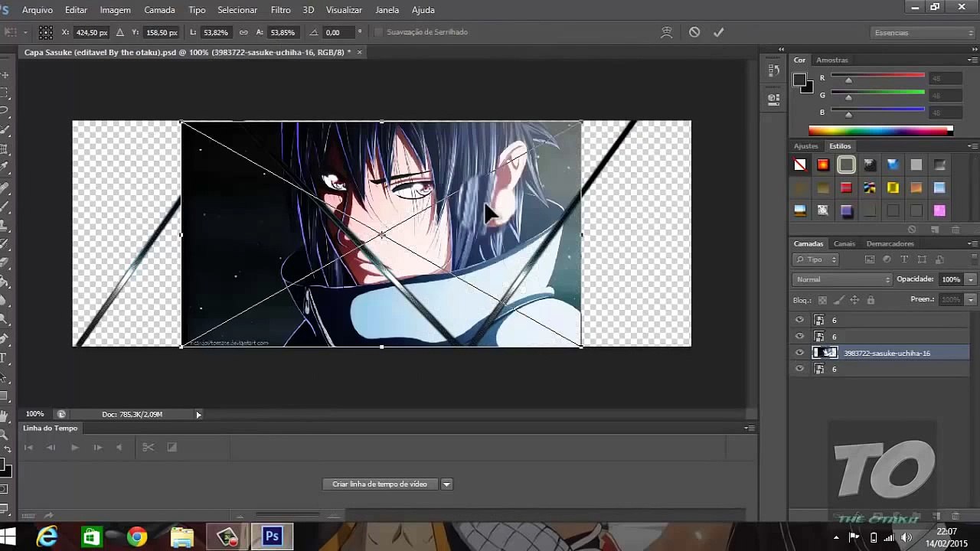Open the collapsed panel icon below History
980x551 pixels.
tap(773, 98)
